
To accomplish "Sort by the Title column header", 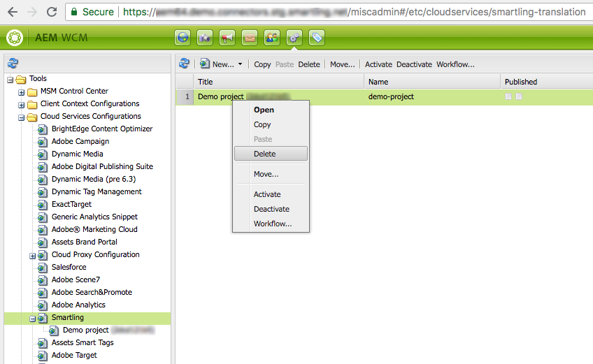I will pyautogui.click(x=279, y=82).
